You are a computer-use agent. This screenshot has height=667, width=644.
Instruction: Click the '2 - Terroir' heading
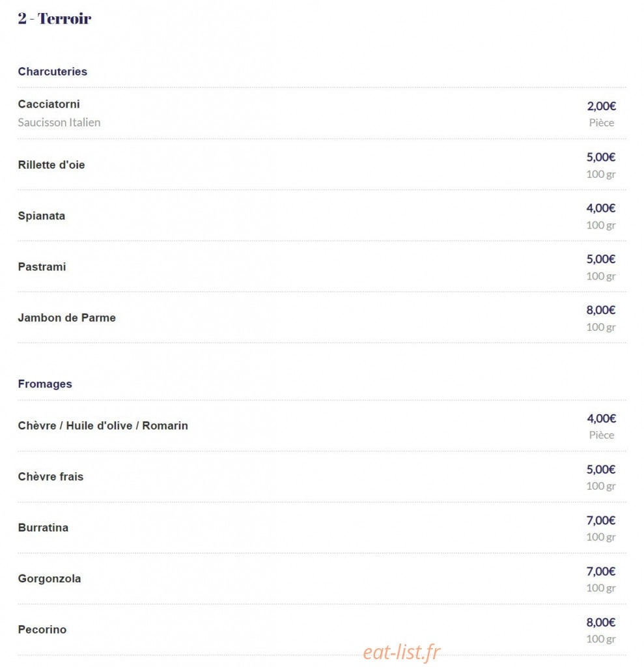tap(55, 18)
